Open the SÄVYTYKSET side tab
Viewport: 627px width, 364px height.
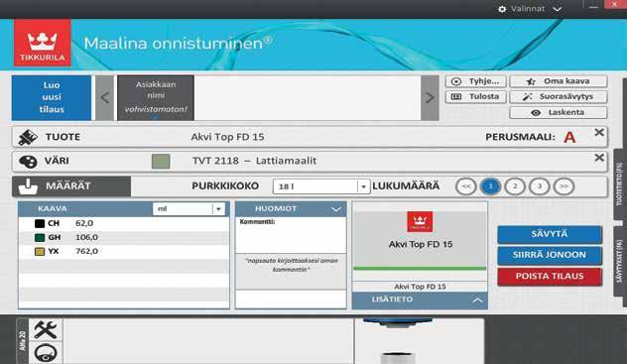[x=619, y=261]
